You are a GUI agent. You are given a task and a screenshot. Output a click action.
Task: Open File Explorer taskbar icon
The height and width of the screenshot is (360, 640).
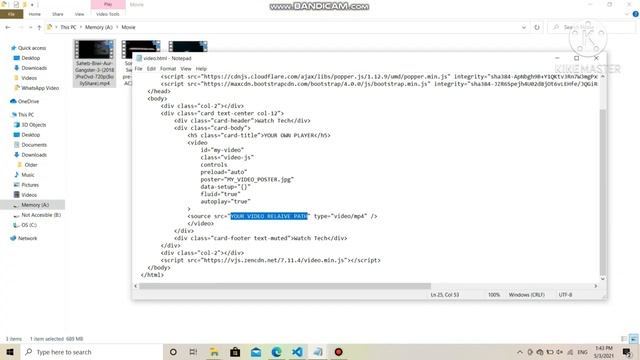coord(214,352)
